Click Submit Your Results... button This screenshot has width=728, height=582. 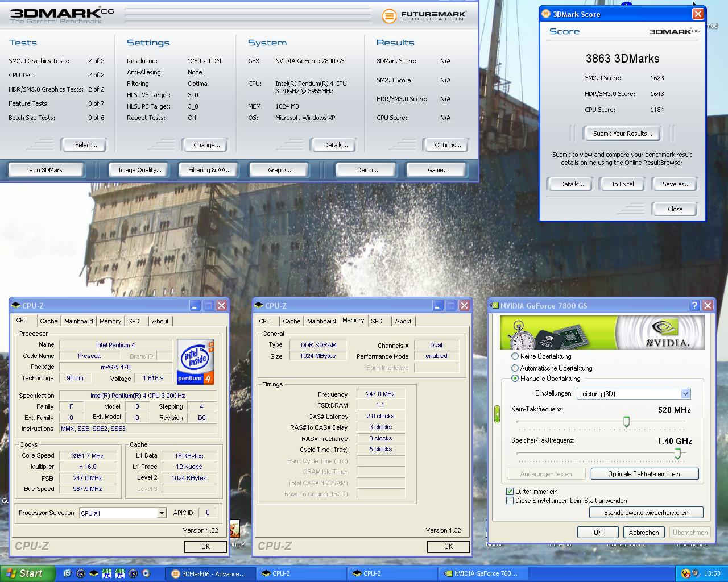[622, 134]
